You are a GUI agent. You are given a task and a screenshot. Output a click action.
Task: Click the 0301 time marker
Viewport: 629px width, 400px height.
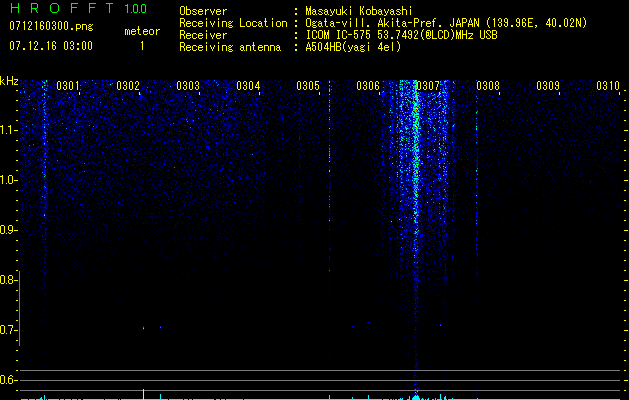tap(67, 86)
